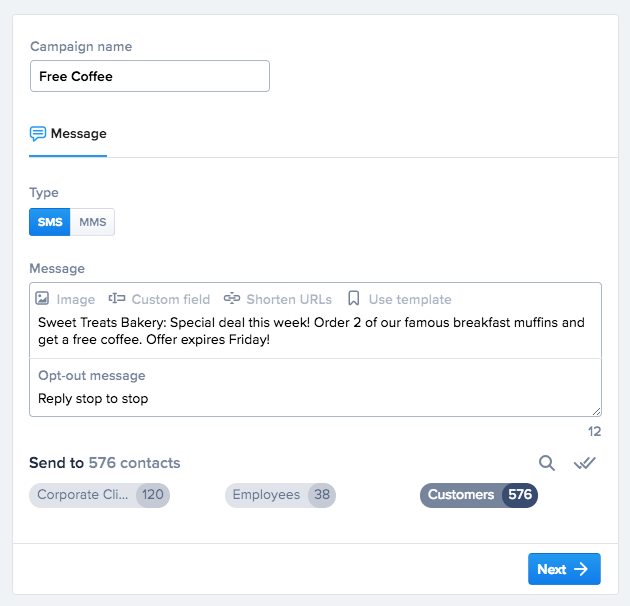Click into the message body text
Viewport: 630px width, 606px height.
point(311,331)
